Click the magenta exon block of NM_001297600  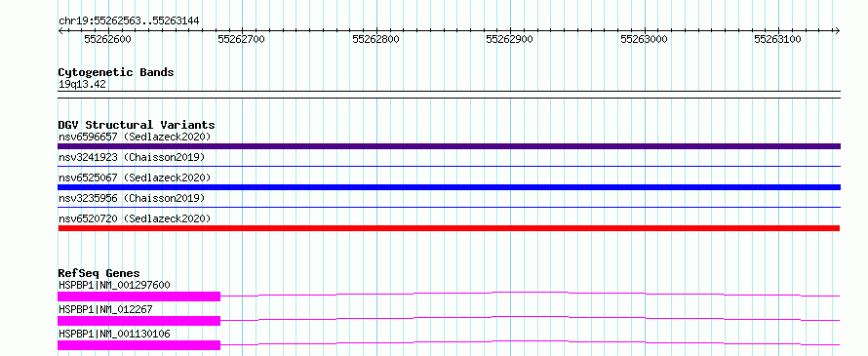(x=138, y=297)
